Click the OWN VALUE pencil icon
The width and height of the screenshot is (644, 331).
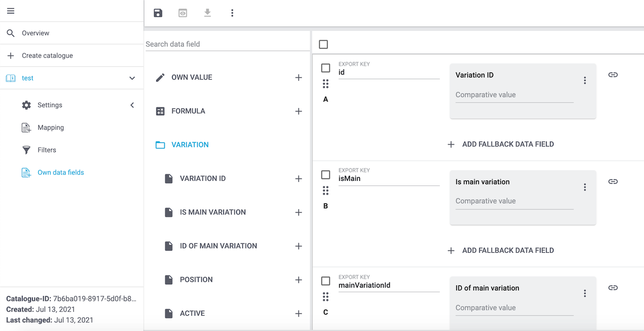160,78
